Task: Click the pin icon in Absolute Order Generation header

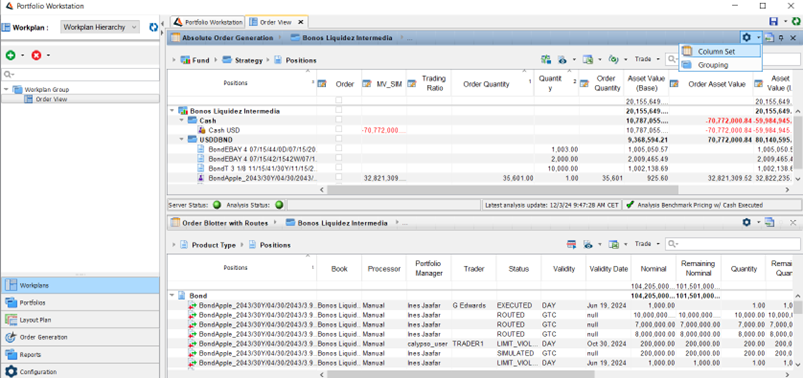Action: click(x=781, y=38)
